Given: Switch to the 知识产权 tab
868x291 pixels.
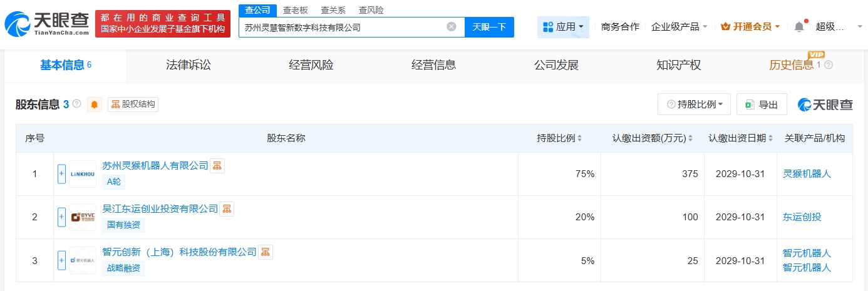Looking at the screenshot, I should [678, 65].
